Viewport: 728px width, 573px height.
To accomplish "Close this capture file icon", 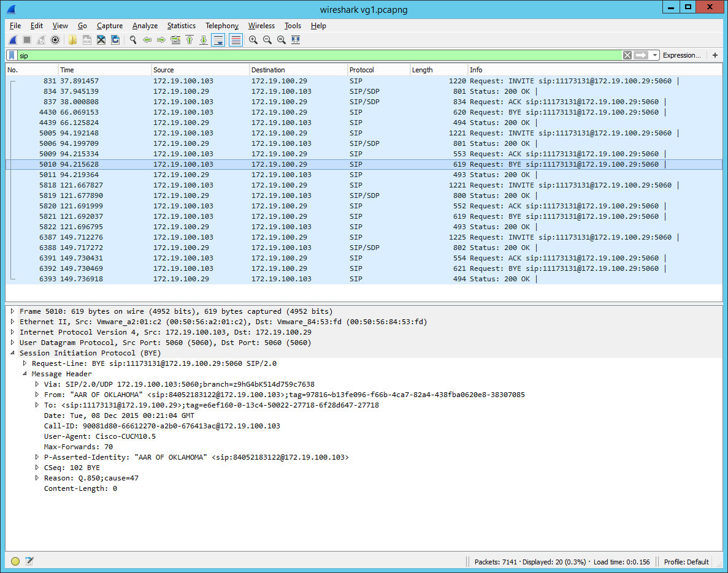I will [101, 40].
